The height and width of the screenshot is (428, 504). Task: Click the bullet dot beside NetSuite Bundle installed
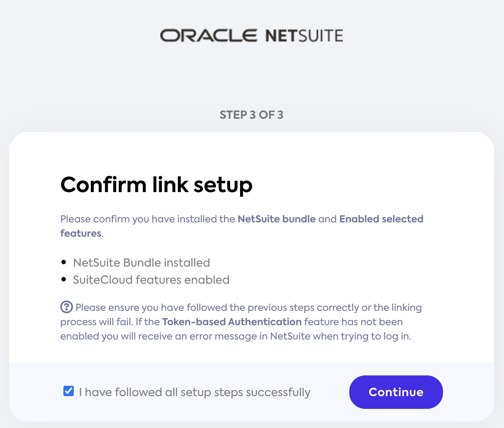64,262
